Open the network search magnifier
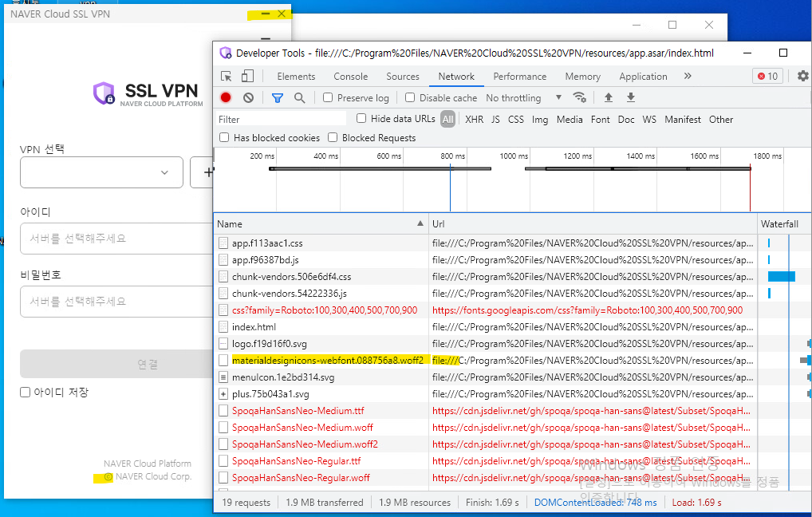Screen dimensions: 812x517 [x=299, y=98]
